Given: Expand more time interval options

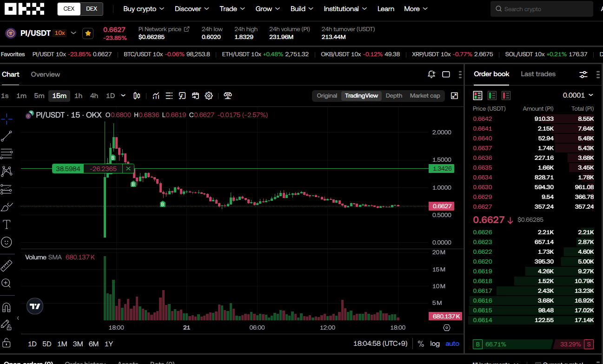Looking at the screenshot, I should 123,96.
